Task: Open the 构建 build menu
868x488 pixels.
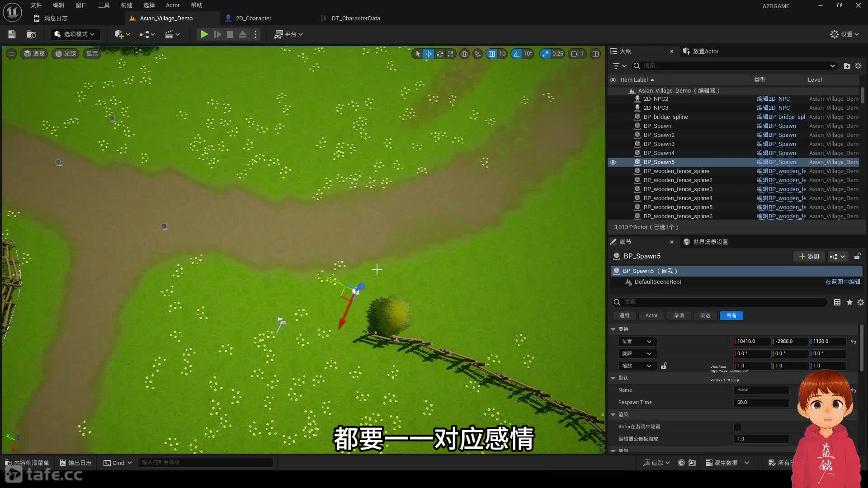Action: (127, 5)
